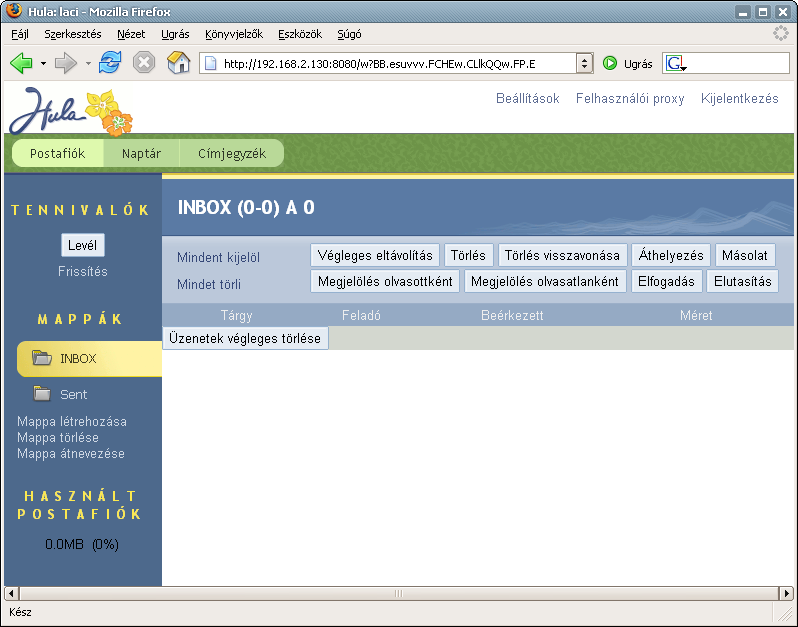
Task: Select the Sent folder label in the sidebar
Action: coord(73,394)
